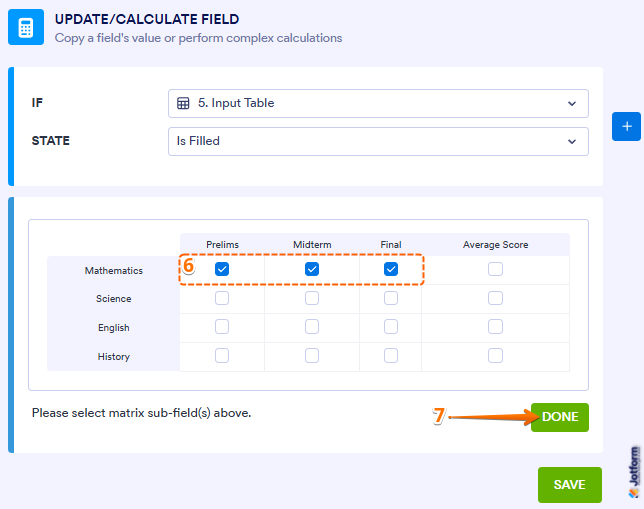Check Science Final checkbox
The image size is (644, 509).
391,298
